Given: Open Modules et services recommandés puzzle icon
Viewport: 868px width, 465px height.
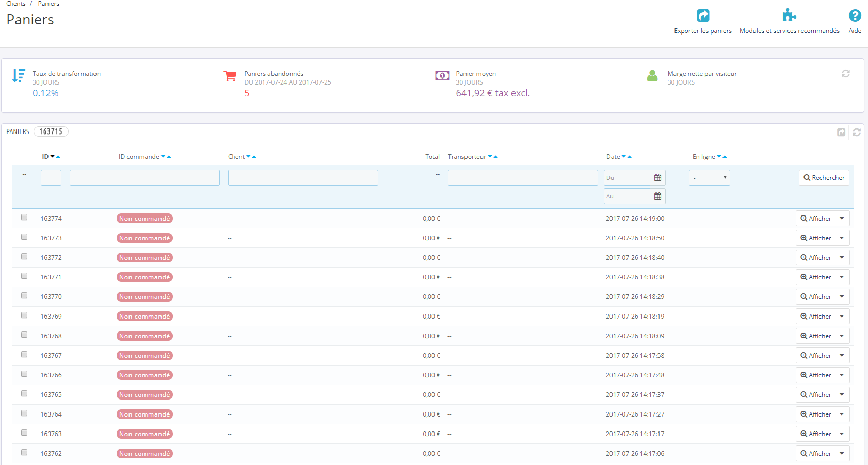Looking at the screenshot, I should pyautogui.click(x=789, y=15).
